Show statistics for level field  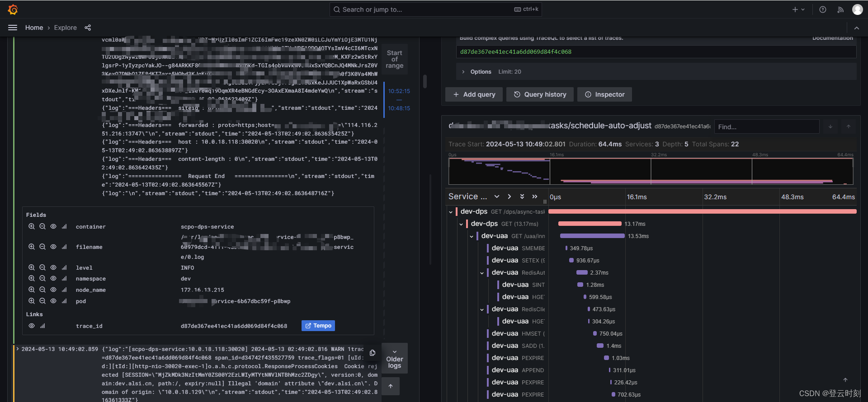[x=64, y=267]
